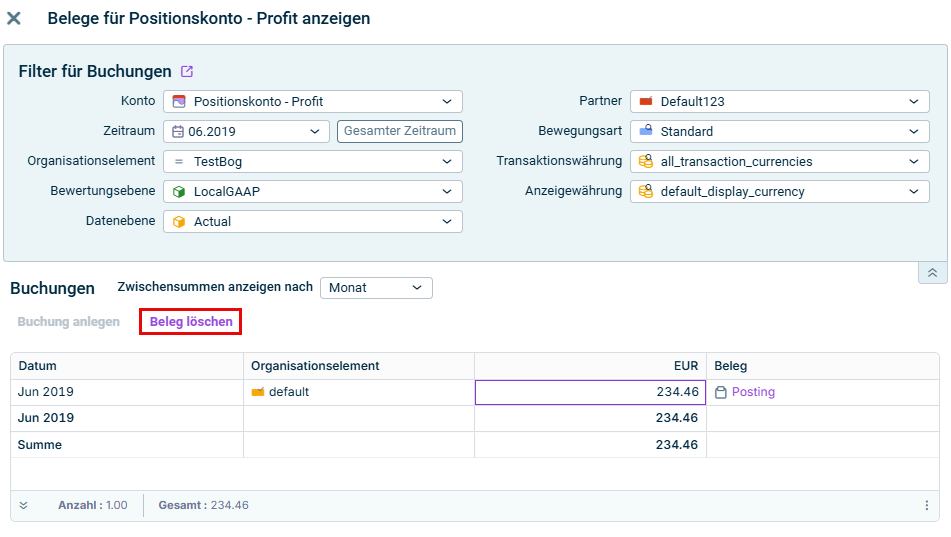Click the X icon to close the view

14,18
